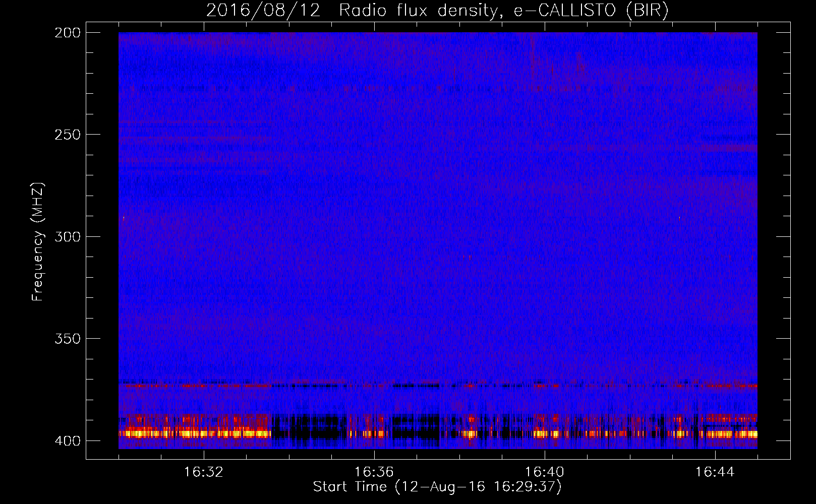Viewport: 816px width, 504px height.
Task: Click the 300 frequency tick label
Action: [68, 236]
